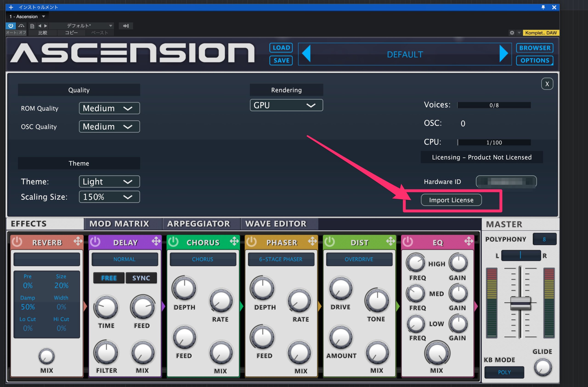Image resolution: width=588 pixels, height=387 pixels.
Task: Open the Theme dropdown set to Light
Action: coord(109,182)
